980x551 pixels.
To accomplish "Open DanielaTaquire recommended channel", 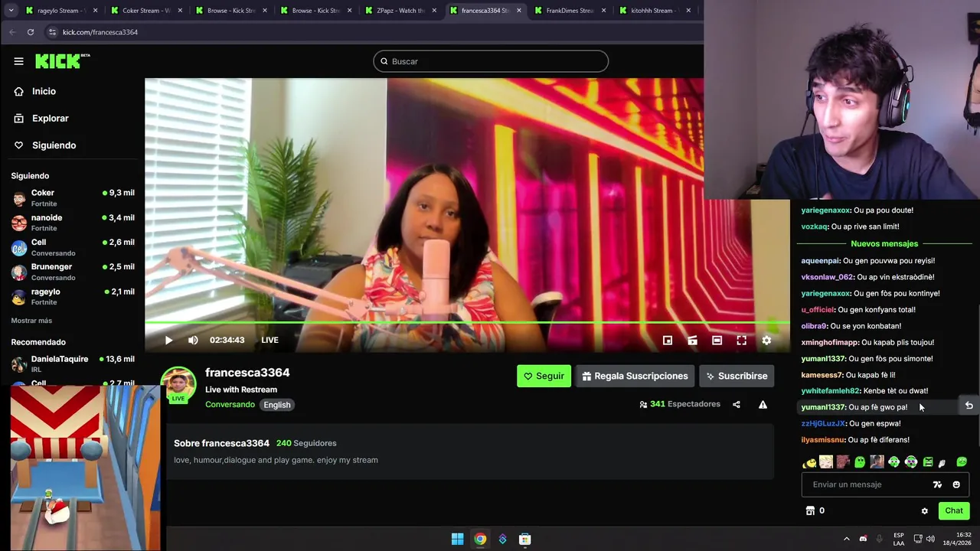I will tap(73, 364).
